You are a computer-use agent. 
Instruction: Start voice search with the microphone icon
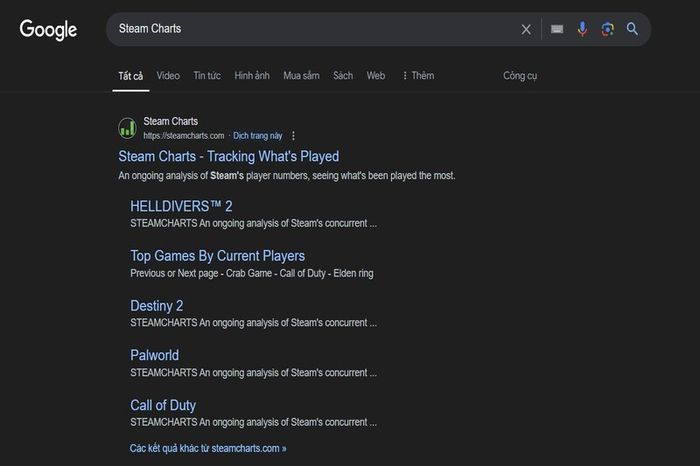(582, 29)
